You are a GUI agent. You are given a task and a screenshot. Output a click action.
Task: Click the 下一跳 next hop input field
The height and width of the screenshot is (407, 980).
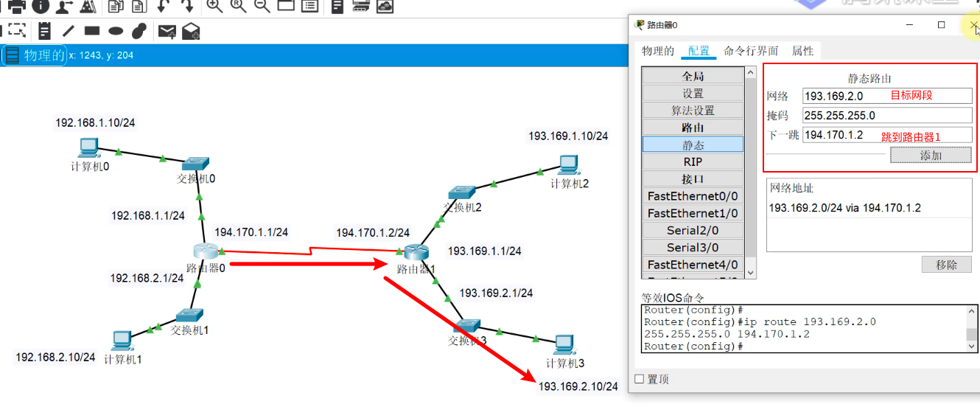tap(887, 135)
